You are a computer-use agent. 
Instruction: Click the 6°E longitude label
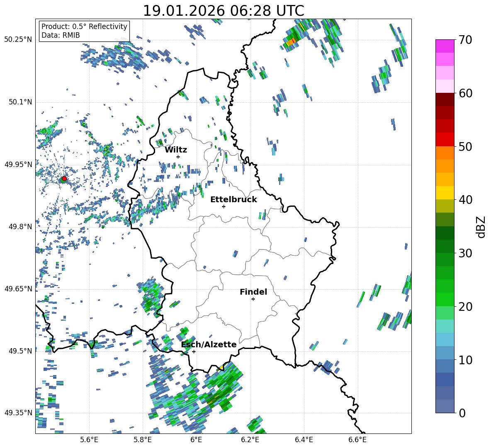tap(196, 440)
